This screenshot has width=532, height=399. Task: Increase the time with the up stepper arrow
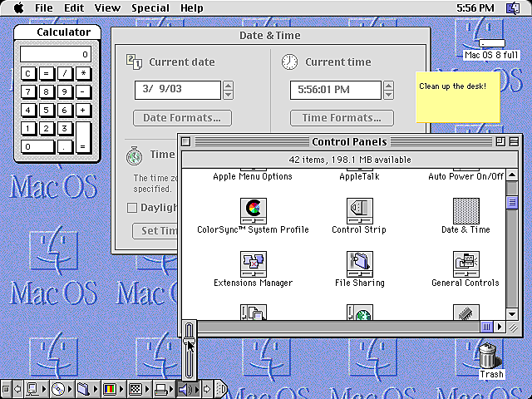[389, 86]
